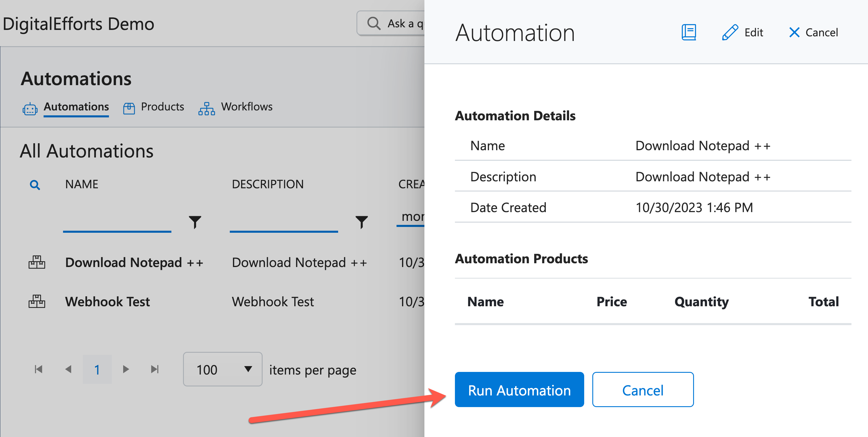Click the Cancel label in panel header

[x=822, y=32]
